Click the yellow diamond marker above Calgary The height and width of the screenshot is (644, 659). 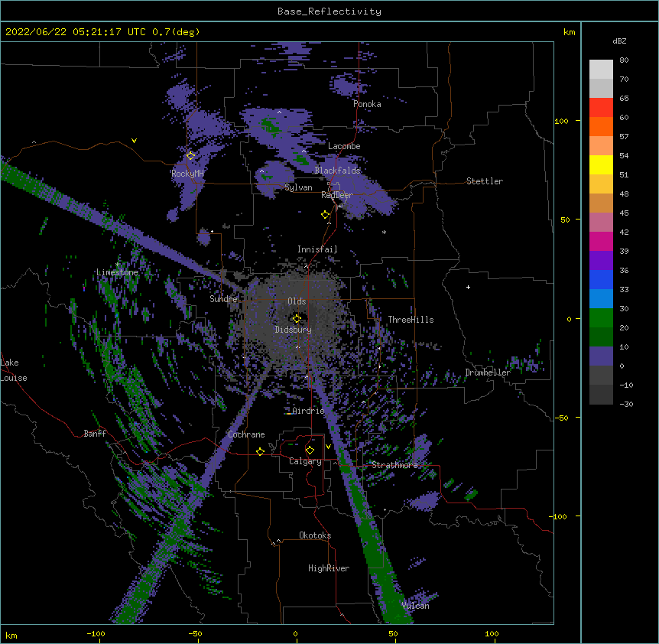pyautogui.click(x=310, y=450)
